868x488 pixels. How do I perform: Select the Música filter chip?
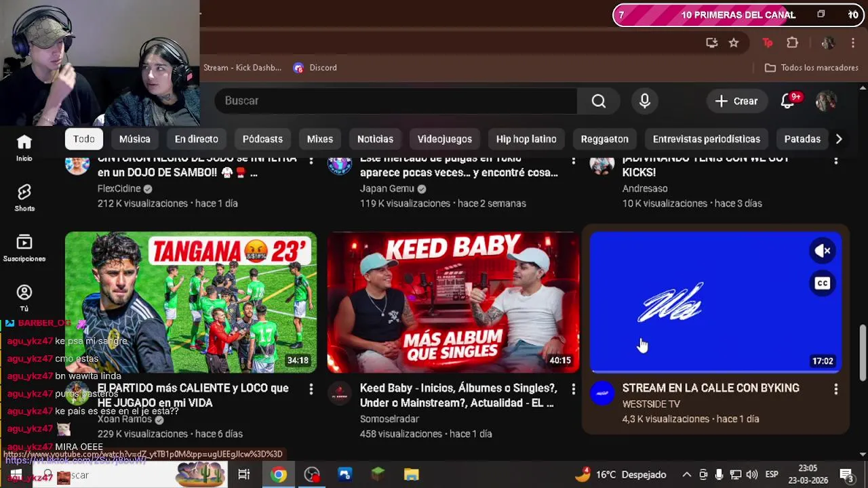[x=135, y=139]
